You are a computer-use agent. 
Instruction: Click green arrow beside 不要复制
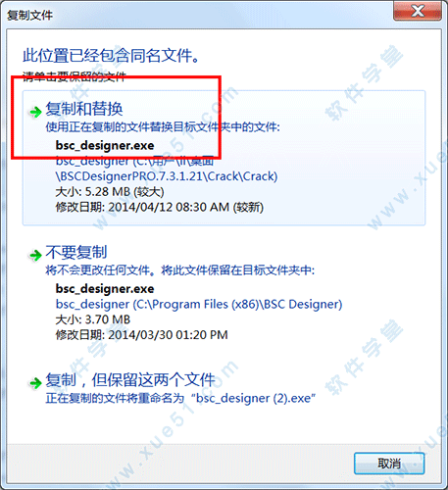pos(35,255)
